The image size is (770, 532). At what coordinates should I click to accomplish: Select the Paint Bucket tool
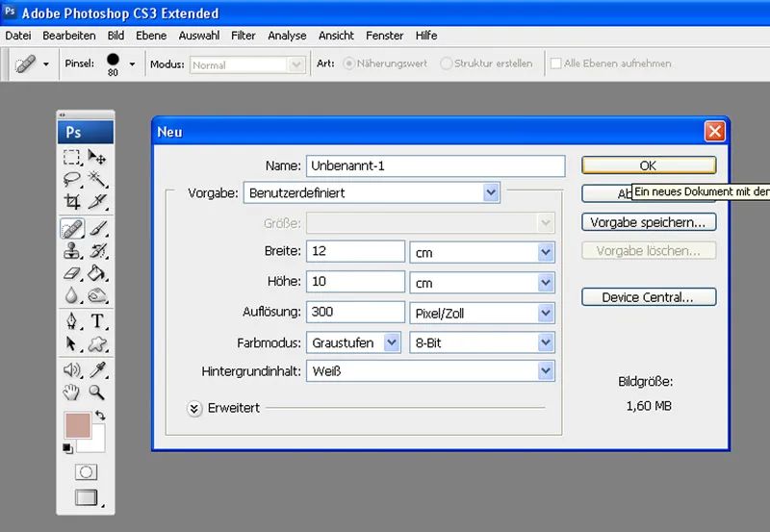pos(97,273)
